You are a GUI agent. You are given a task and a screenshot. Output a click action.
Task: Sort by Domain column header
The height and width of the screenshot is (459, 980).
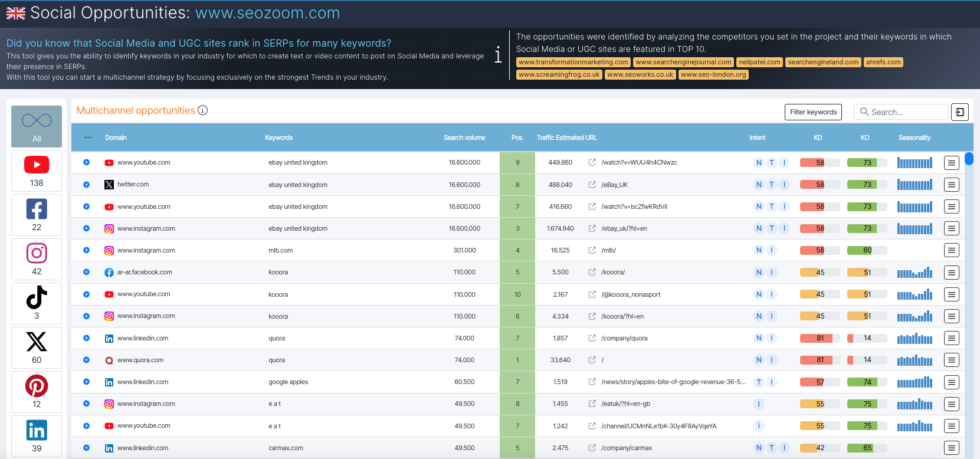coord(116,137)
